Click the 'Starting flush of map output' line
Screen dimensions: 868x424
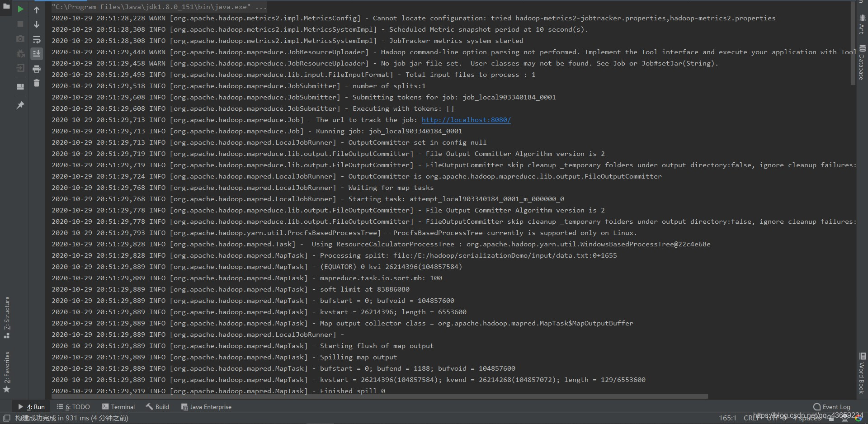[x=242, y=346]
